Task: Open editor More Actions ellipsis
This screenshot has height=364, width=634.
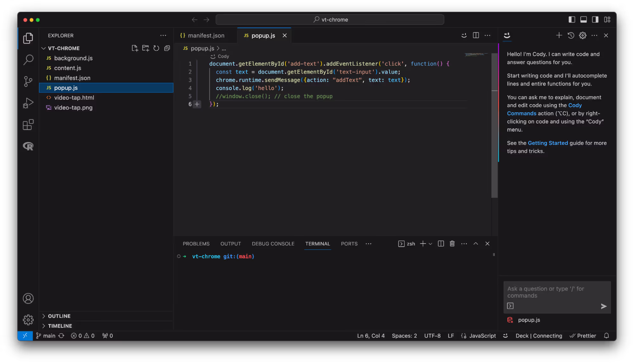Action: click(487, 36)
